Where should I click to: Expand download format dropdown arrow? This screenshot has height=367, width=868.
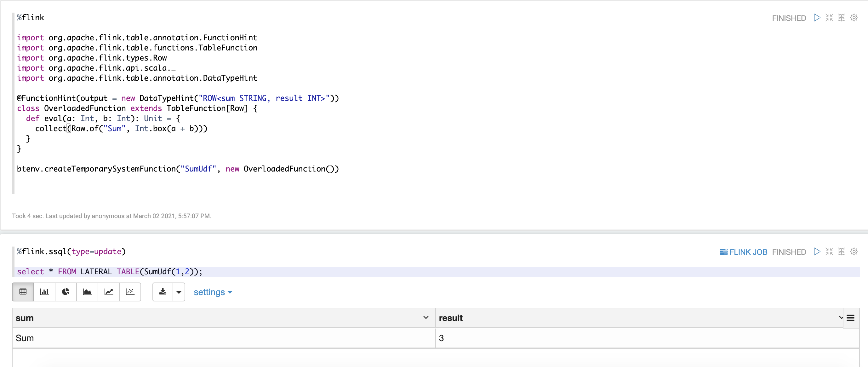tap(179, 292)
